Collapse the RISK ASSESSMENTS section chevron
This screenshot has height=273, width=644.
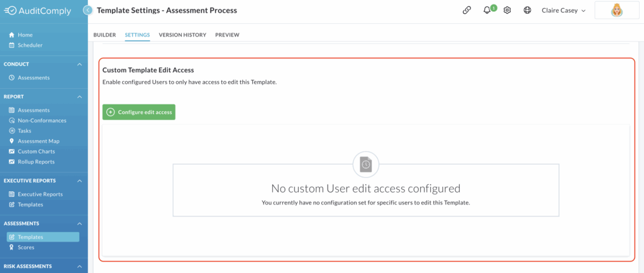click(x=80, y=267)
